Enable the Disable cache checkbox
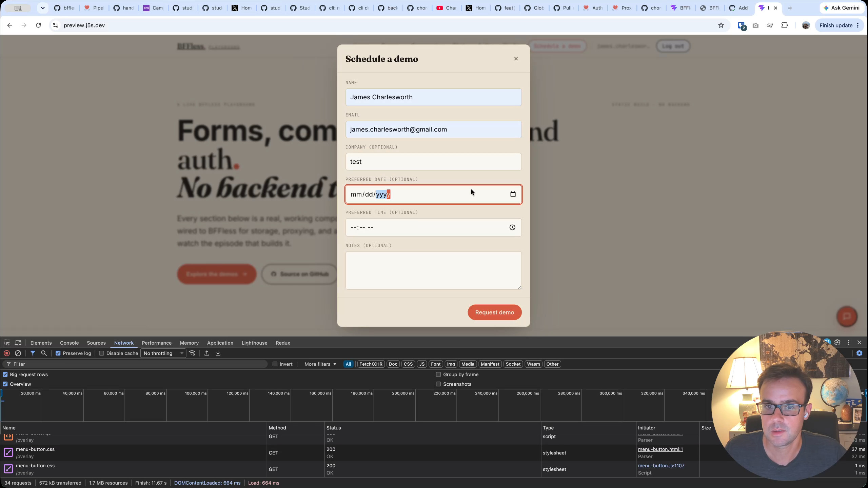The image size is (868, 488). point(101,353)
